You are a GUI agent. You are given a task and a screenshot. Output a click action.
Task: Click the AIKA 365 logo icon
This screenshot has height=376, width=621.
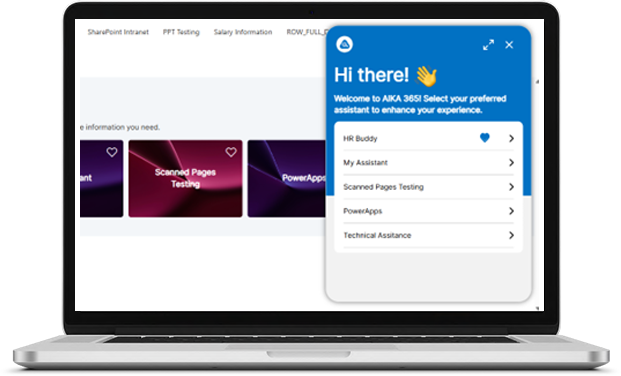pyautogui.click(x=345, y=44)
